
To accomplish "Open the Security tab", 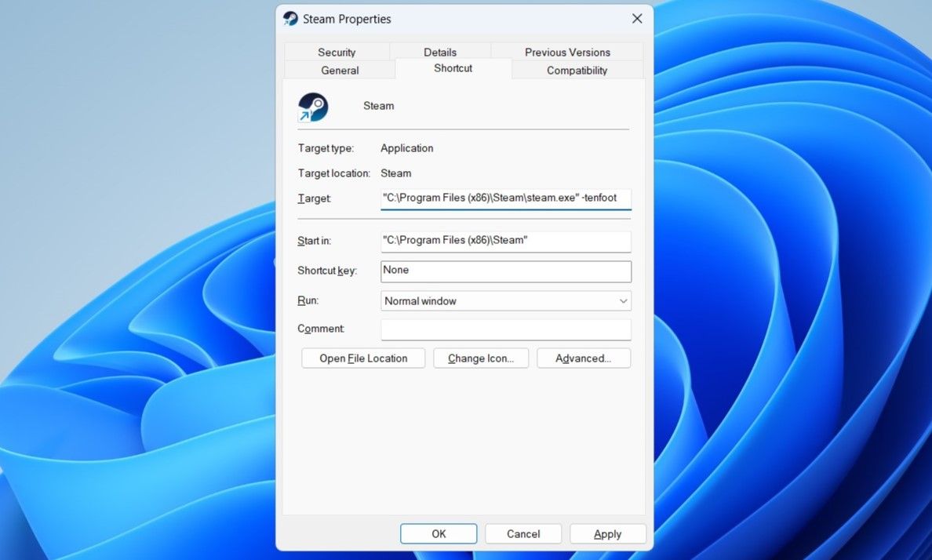I will [337, 52].
